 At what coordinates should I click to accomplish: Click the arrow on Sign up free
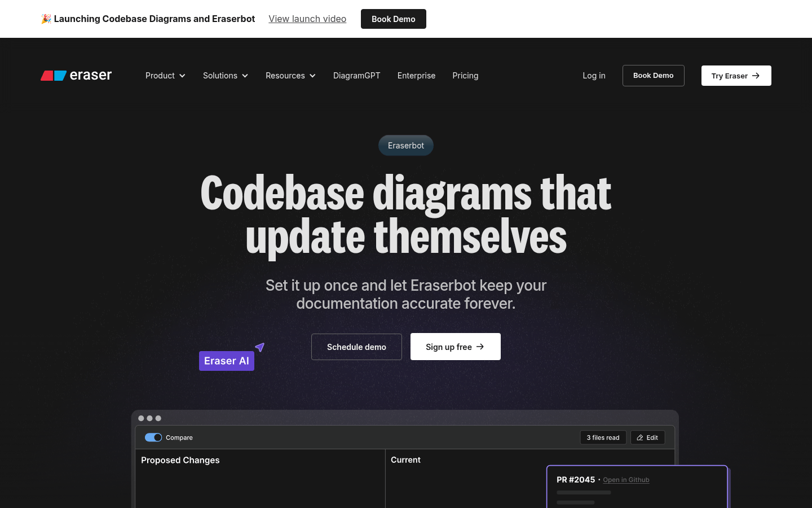480,347
